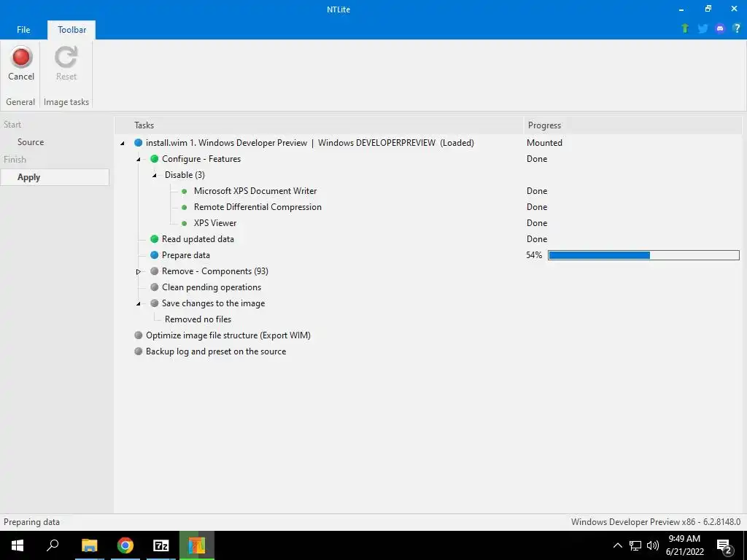Click the 54% progress value
The image size is (747, 560).
[x=534, y=255]
